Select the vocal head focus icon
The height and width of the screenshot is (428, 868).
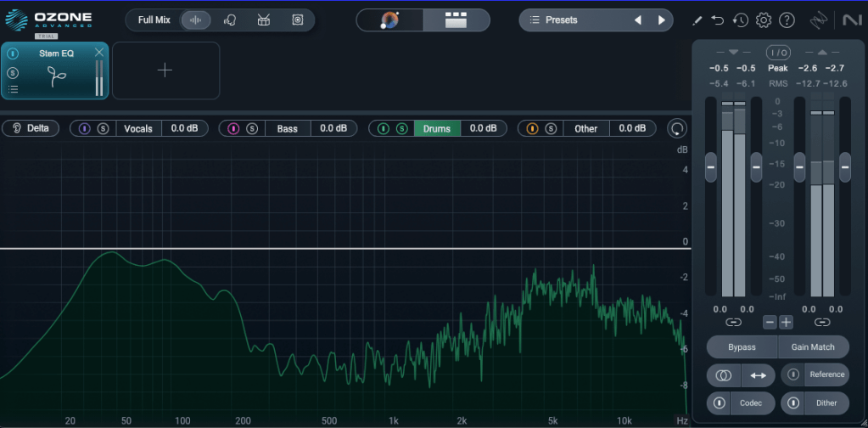tap(230, 20)
